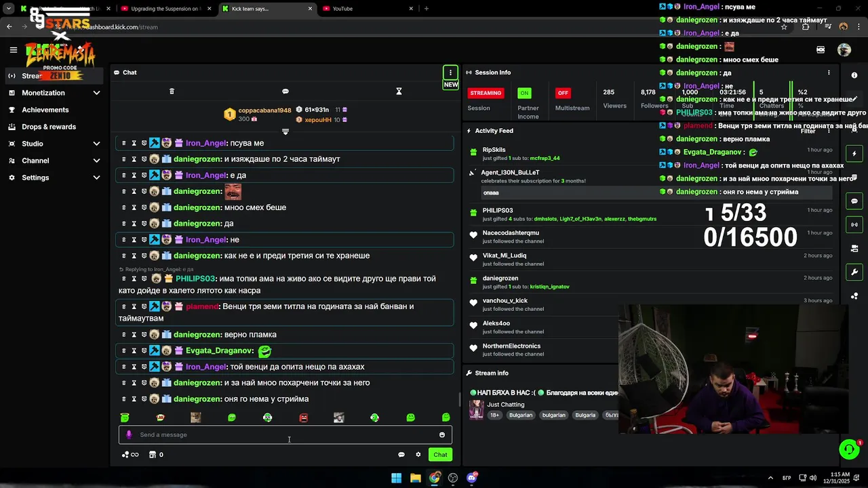This screenshot has width=868, height=488.
Task: Click the speech bubble icon in chat toolbar
Action: [x=285, y=91]
